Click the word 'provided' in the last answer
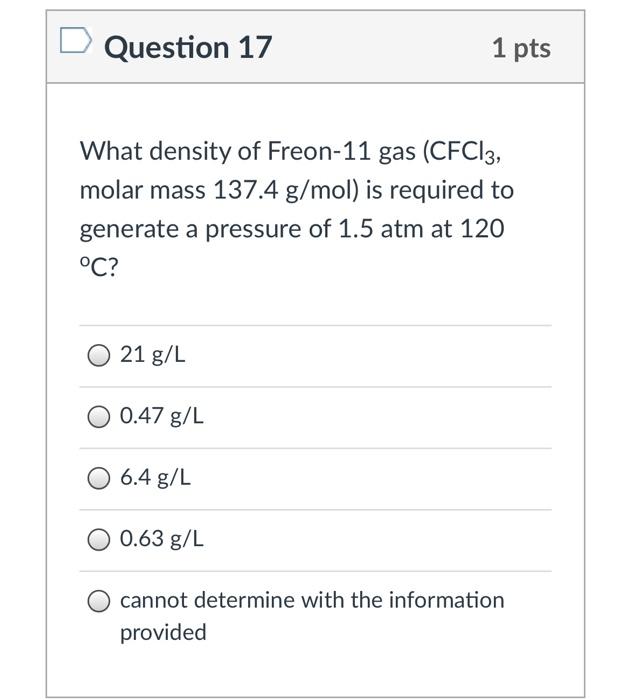Screen dimensions: 631x700 click(163, 632)
